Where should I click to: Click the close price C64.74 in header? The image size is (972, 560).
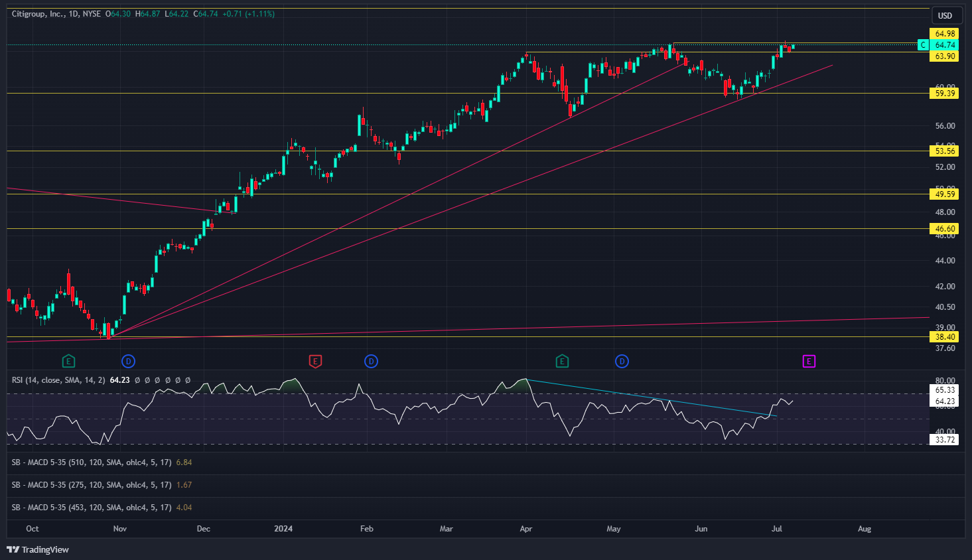(206, 14)
